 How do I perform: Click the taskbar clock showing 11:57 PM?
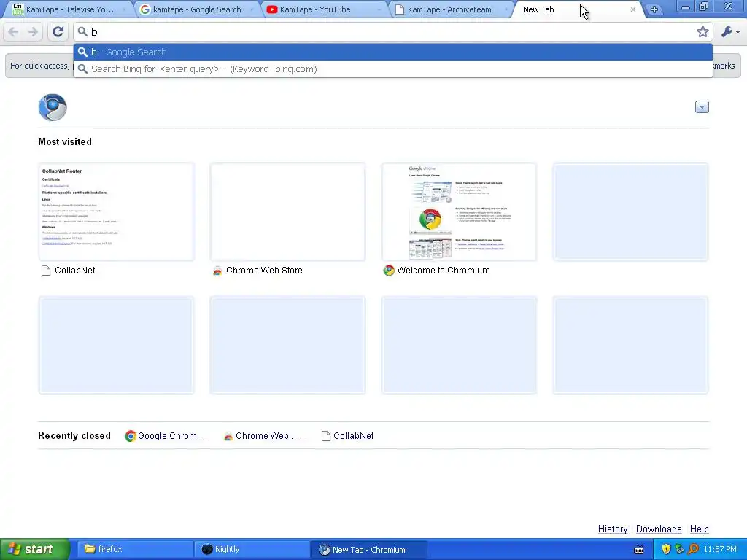coord(720,550)
